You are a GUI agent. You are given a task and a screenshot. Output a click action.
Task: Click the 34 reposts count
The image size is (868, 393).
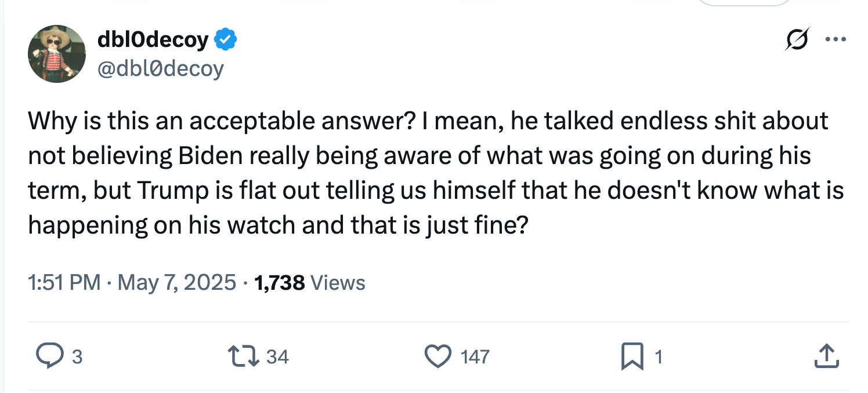click(x=277, y=358)
